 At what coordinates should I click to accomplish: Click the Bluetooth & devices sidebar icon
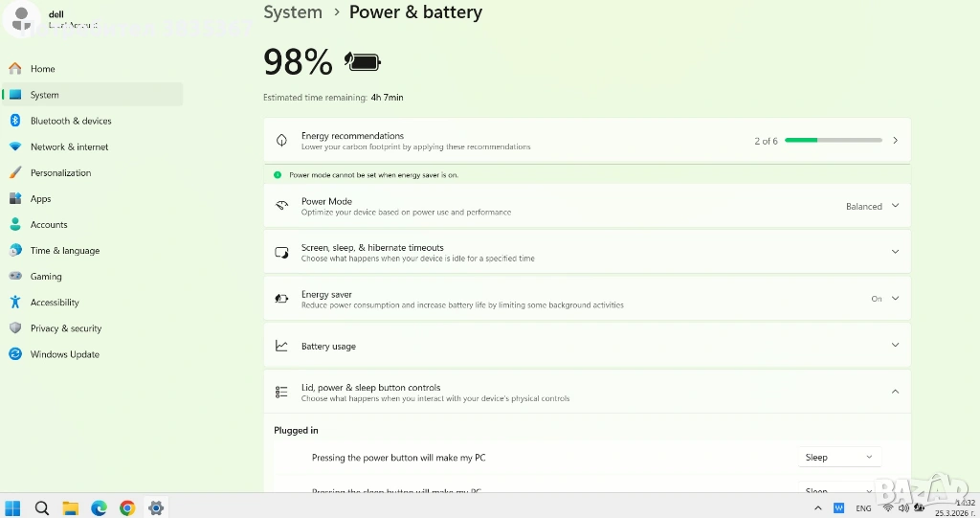pyautogui.click(x=15, y=121)
